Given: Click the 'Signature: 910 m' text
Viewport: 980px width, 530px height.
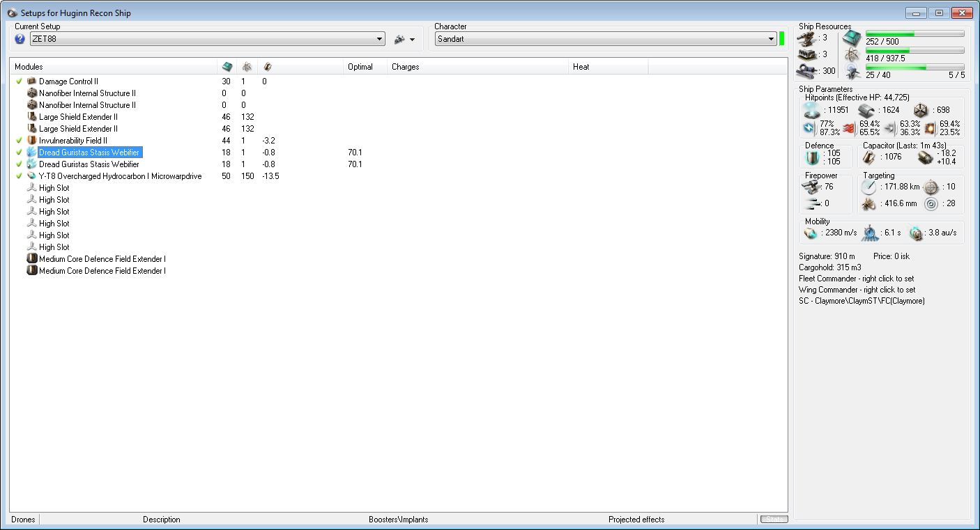Looking at the screenshot, I should [828, 256].
